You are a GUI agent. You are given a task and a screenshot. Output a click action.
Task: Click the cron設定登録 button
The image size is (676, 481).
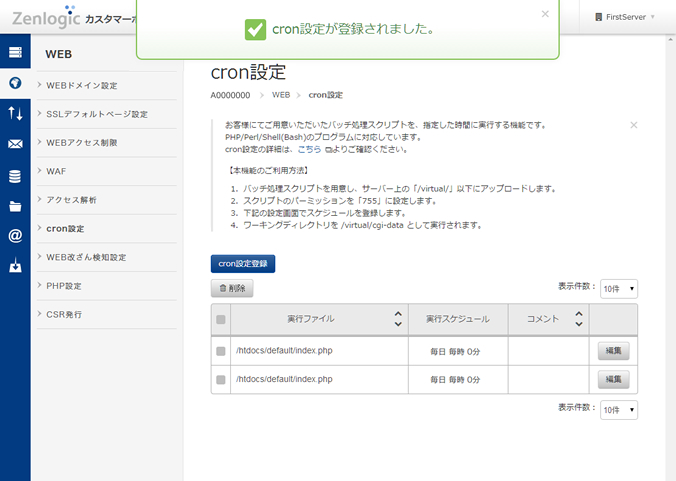[x=243, y=263]
